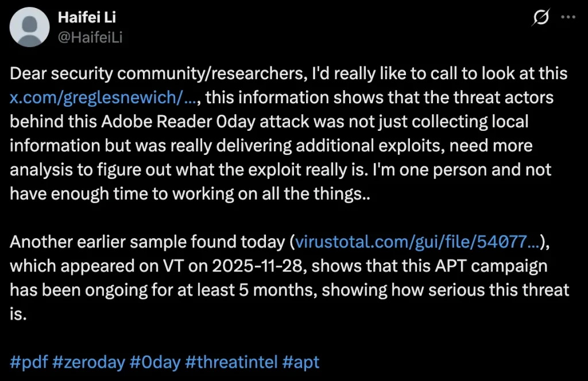588x381 pixels.
Task: Open Haifei Li display name profile
Action: point(87,17)
